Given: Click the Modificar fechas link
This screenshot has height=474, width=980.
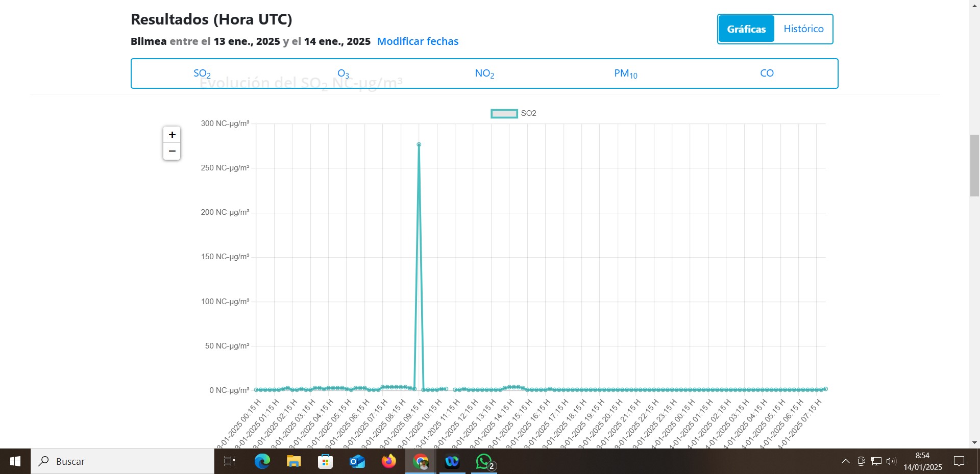Looking at the screenshot, I should (x=418, y=41).
